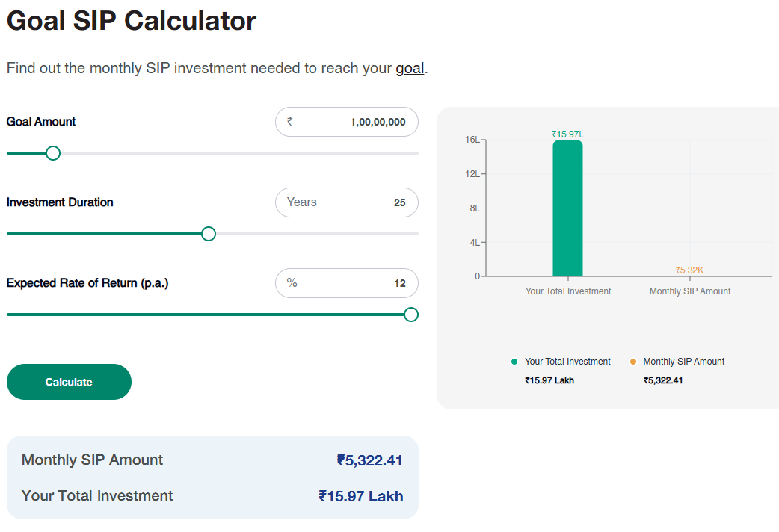Click the Expected Rate of Return slider handle
779x532 pixels.
tap(410, 315)
